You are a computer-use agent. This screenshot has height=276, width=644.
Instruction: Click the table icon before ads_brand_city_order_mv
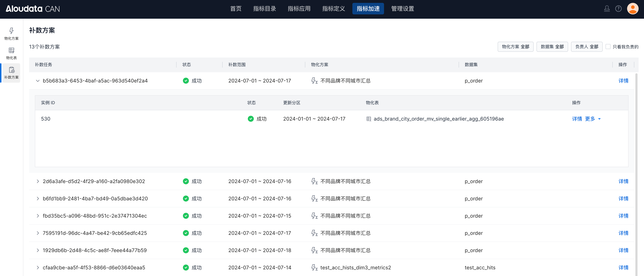[369, 119]
